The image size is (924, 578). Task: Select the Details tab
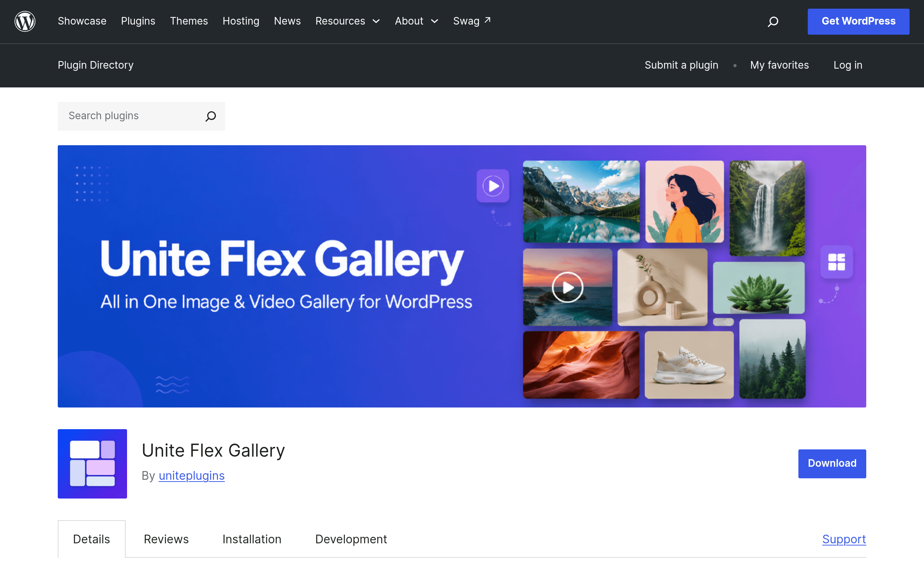[x=92, y=539]
